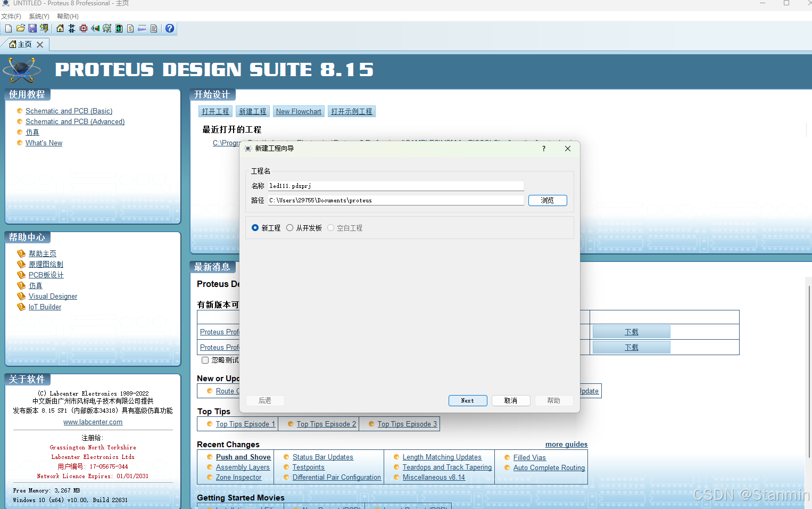This screenshot has height=509, width=812.
Task: Click the book icon beside Visual Designer
Action: coord(21,296)
